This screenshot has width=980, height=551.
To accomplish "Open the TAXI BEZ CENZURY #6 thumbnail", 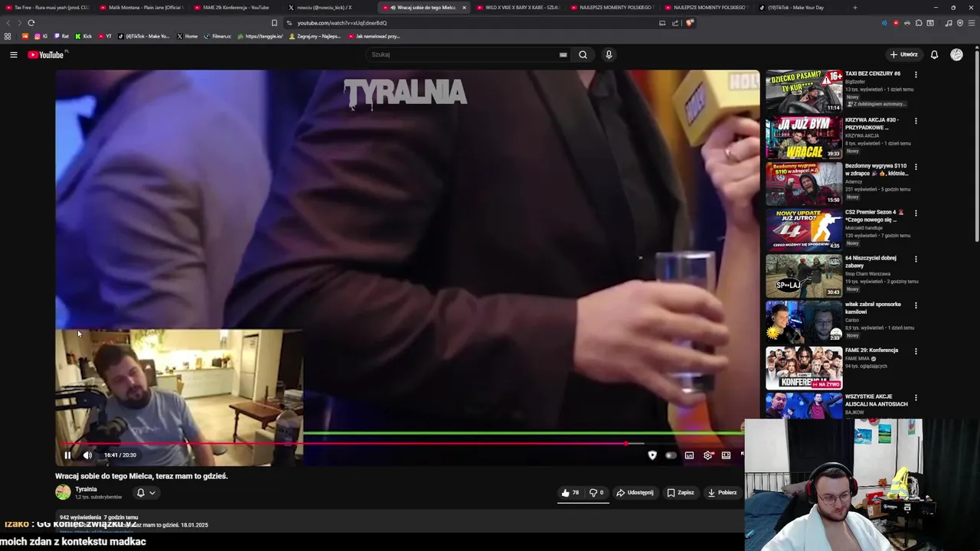I will tap(804, 92).
